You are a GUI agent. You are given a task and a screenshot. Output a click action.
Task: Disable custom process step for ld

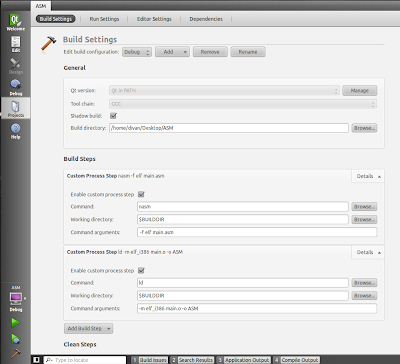point(141,270)
